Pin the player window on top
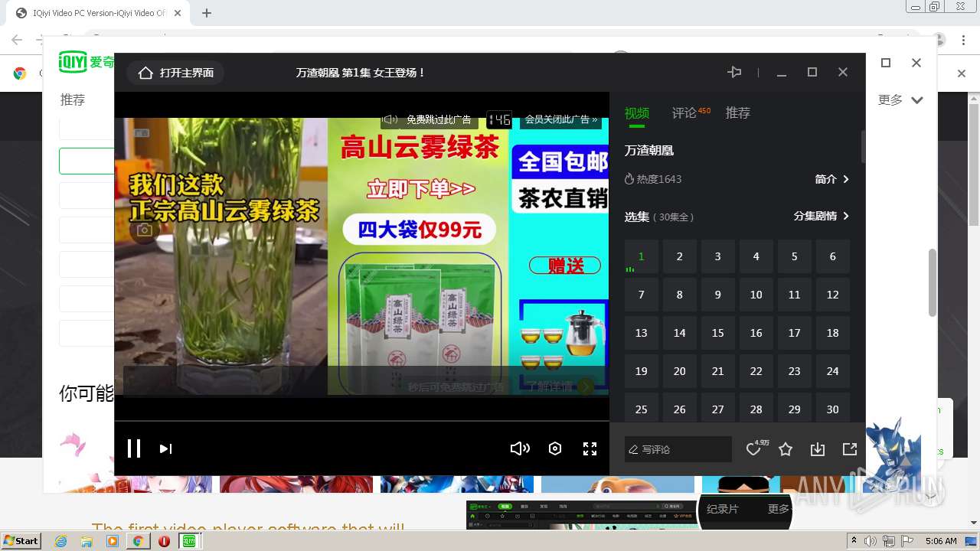This screenshot has height=551, width=980. pos(734,72)
